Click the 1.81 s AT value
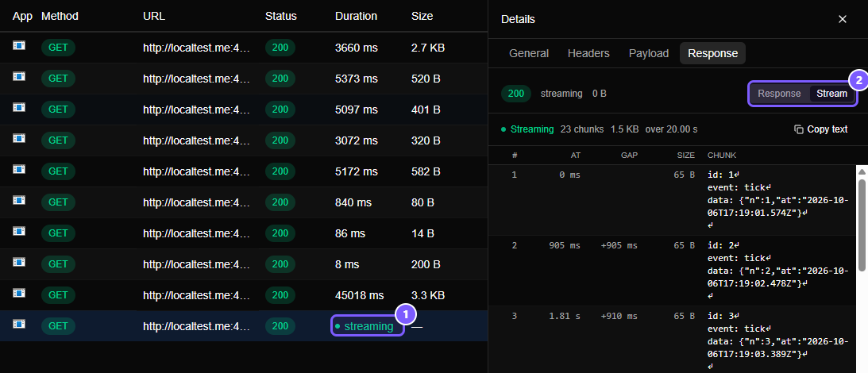Viewport: 868px width, 373px height. click(565, 316)
